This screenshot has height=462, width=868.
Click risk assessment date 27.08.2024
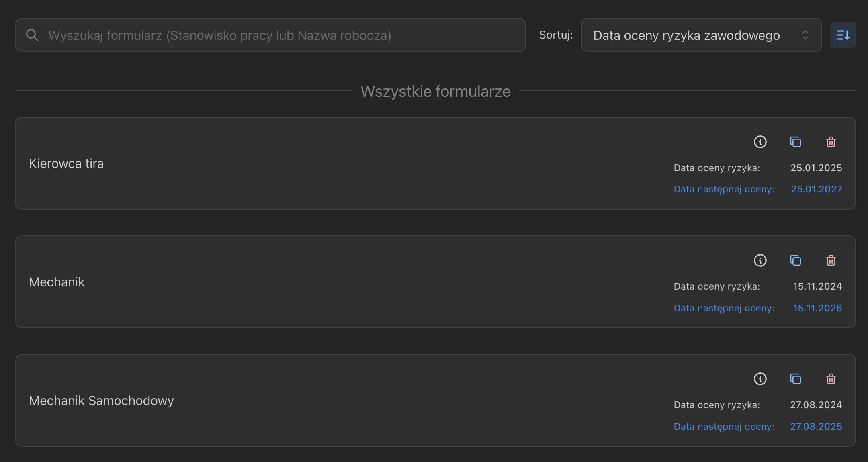pyautogui.click(x=816, y=405)
